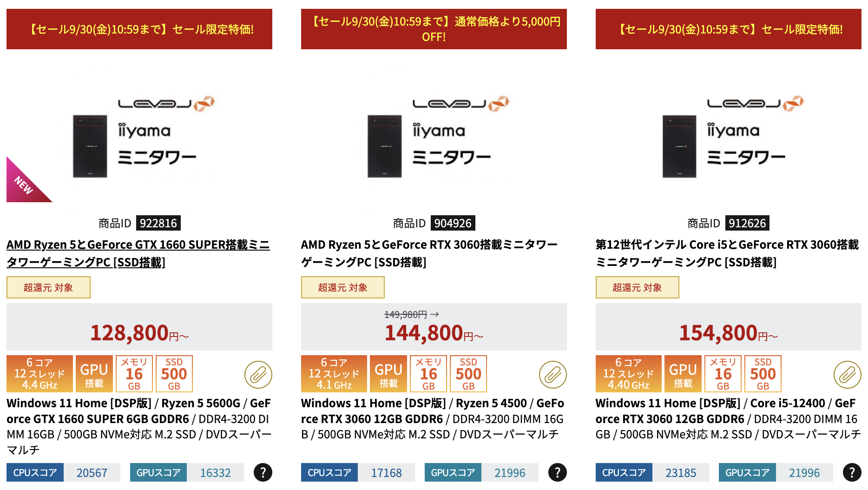Open the question mark help for Ryzen 5 4500 scores
The image size is (868, 490).
(558, 472)
